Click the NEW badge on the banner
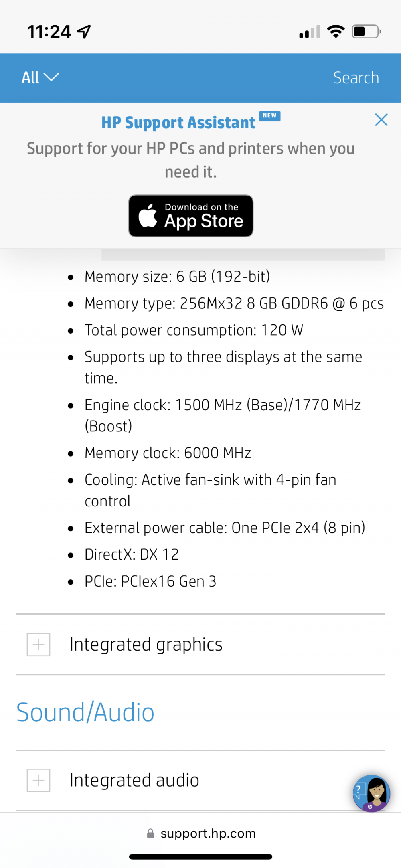The image size is (401, 868). (x=270, y=116)
